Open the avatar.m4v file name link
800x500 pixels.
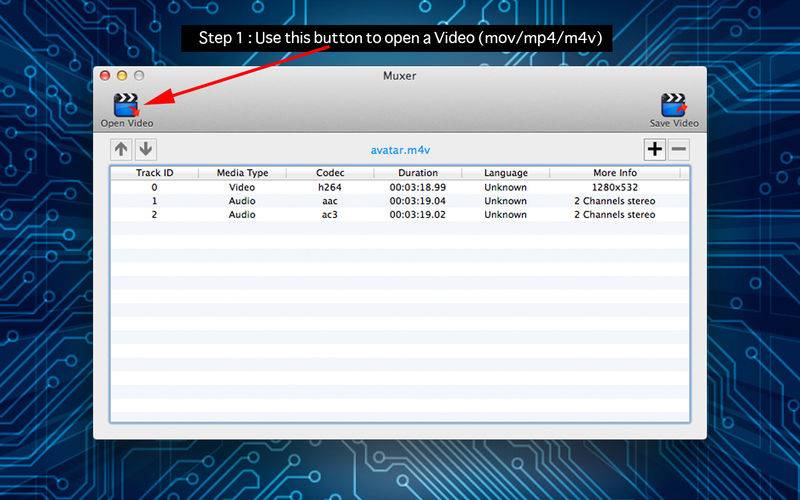[x=400, y=150]
